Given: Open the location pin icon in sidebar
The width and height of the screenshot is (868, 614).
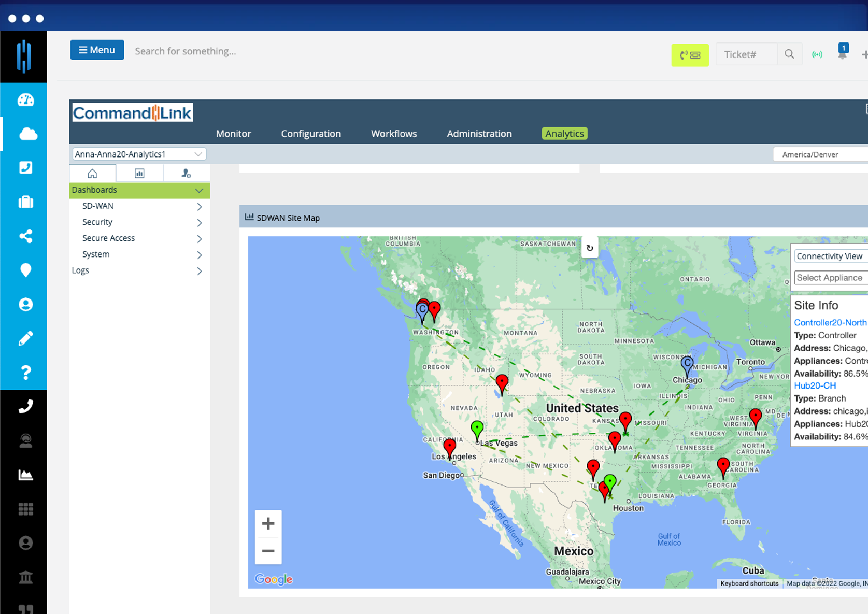Looking at the screenshot, I should click(25, 270).
